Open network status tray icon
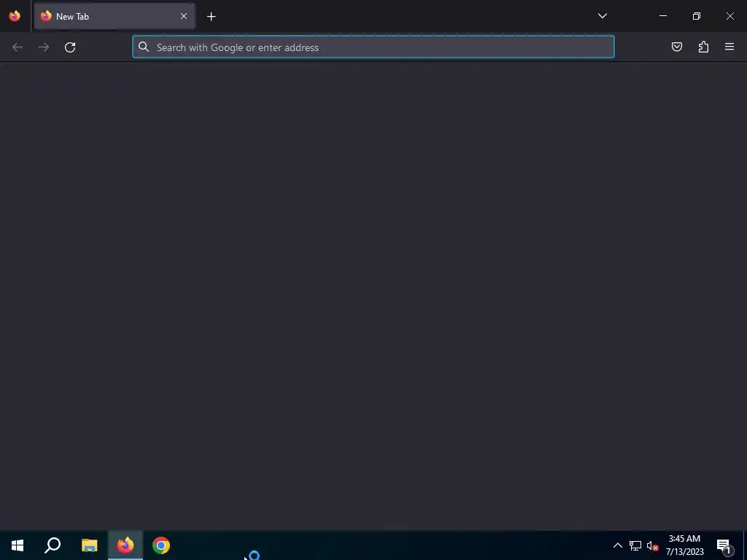The width and height of the screenshot is (747, 560). pos(635,545)
